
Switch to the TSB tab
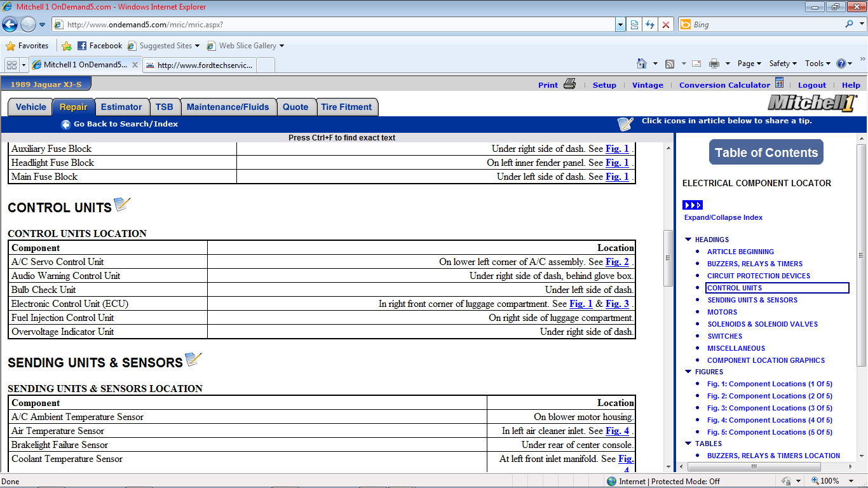click(165, 107)
